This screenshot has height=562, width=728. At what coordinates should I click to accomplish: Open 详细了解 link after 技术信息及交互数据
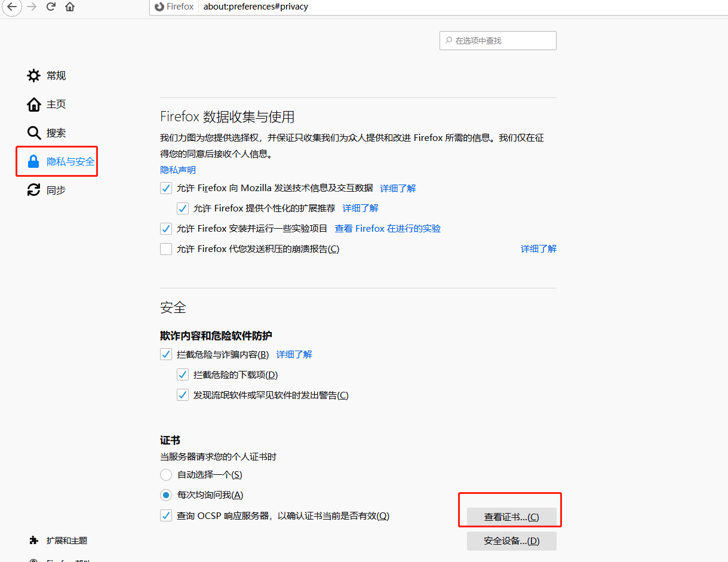coord(398,188)
